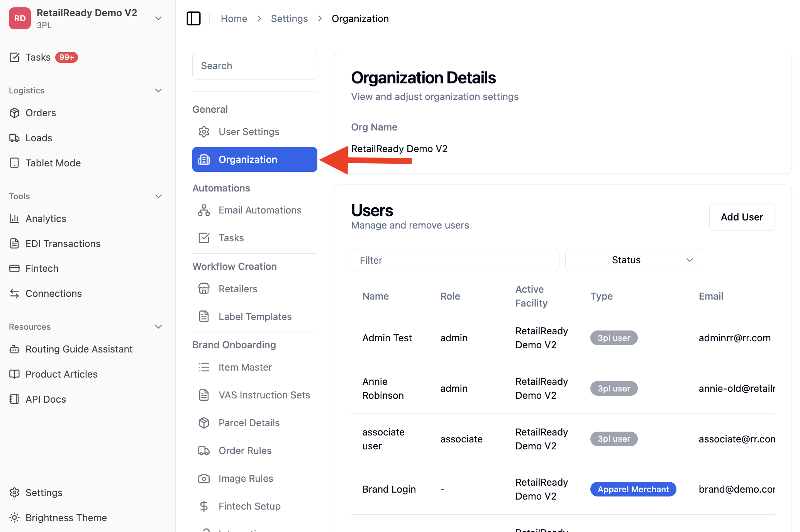Image resolution: width=800 pixels, height=532 pixels.
Task: Click the Order Rules truck icon
Action: 204,451
